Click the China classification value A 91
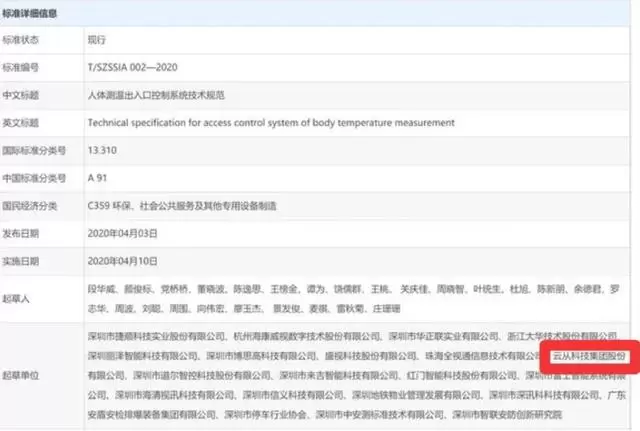This screenshot has width=640, height=431. 98,178
